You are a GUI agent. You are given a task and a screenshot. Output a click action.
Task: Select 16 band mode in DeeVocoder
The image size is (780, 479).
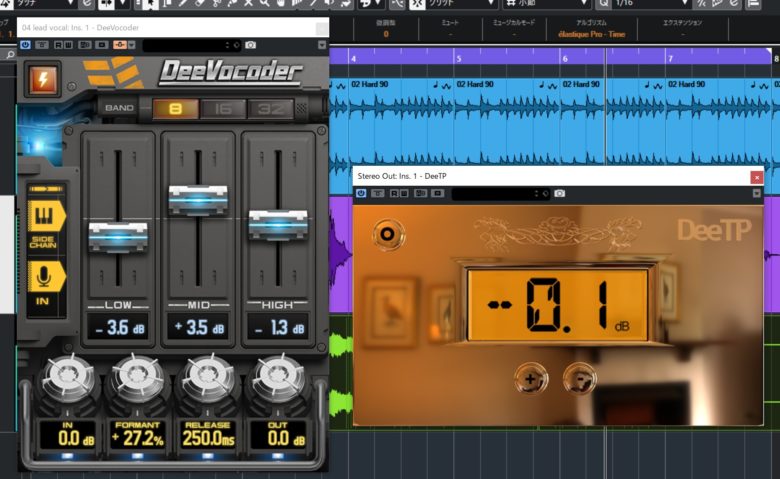(223, 108)
